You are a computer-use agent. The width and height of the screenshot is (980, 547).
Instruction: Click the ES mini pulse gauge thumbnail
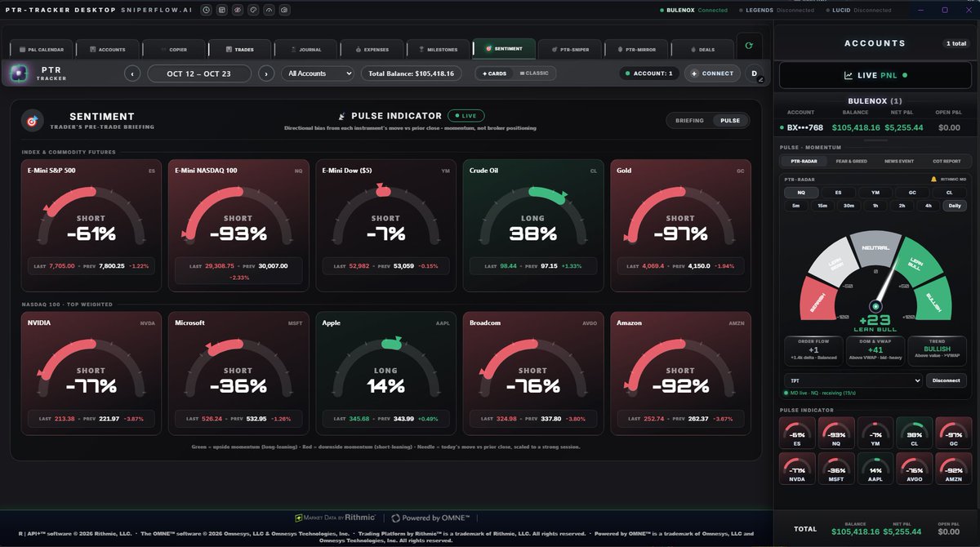(797, 434)
